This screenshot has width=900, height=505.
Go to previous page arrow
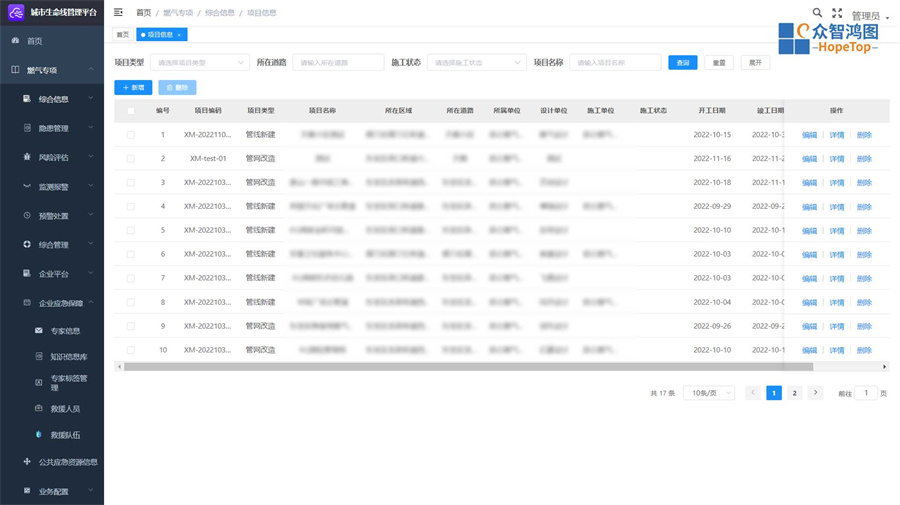click(x=752, y=393)
